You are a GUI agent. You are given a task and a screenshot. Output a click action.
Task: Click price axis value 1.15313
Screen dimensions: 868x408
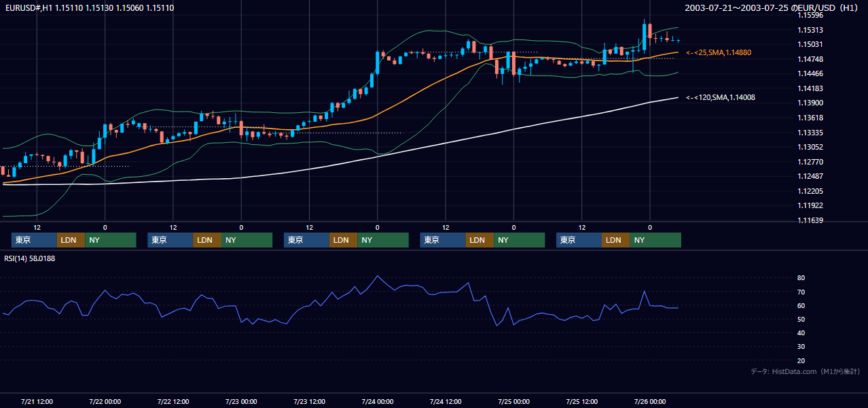[810, 30]
